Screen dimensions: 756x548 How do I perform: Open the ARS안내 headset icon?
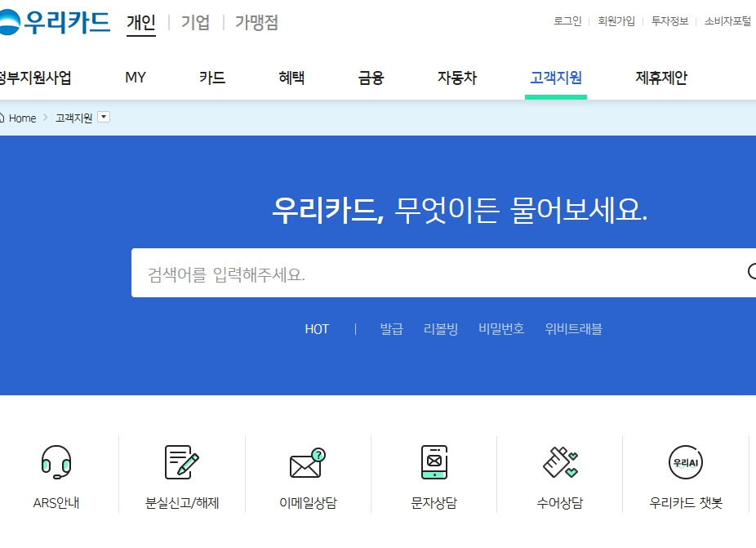(x=56, y=462)
